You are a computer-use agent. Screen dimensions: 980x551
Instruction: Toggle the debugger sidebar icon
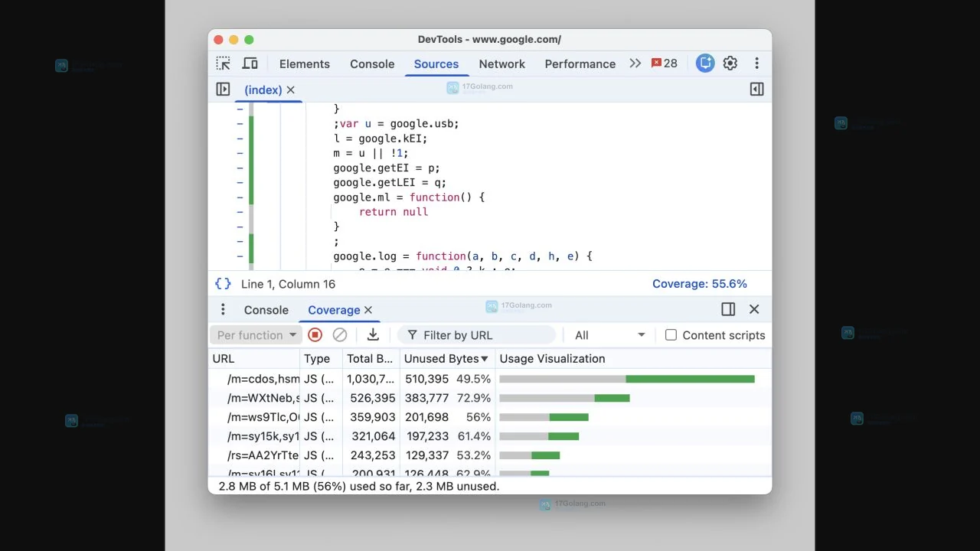click(x=756, y=90)
